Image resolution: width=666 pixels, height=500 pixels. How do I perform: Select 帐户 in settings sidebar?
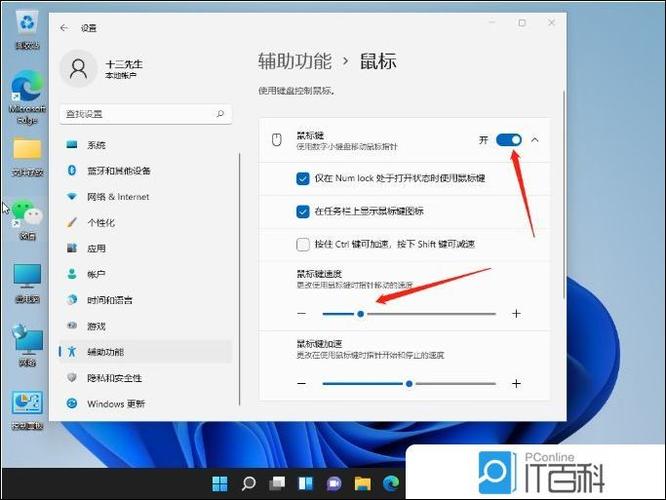pyautogui.click(x=146, y=274)
